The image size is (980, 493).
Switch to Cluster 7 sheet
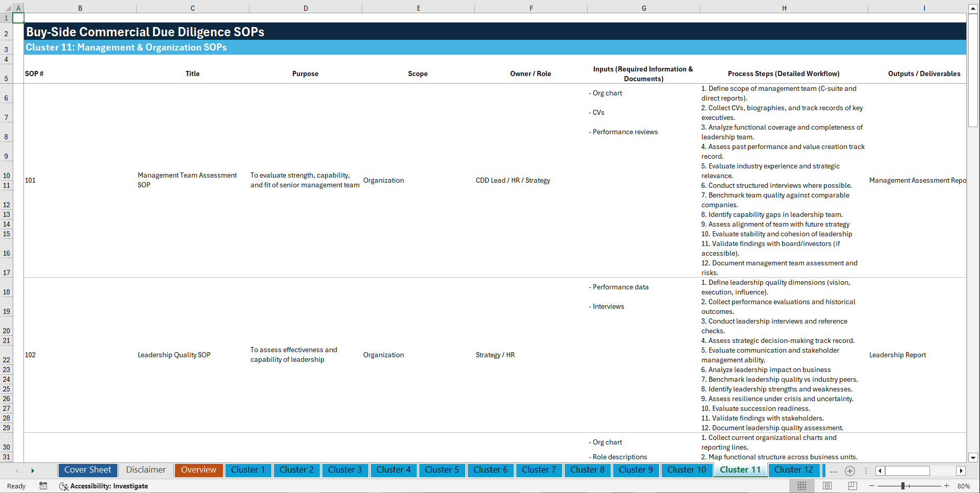(x=539, y=470)
